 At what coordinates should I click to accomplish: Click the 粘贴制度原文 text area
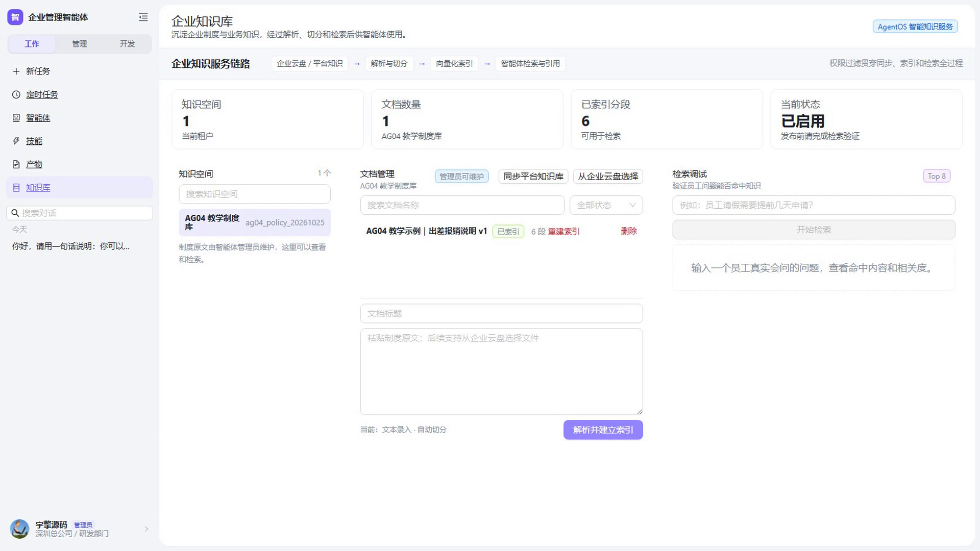coord(501,371)
